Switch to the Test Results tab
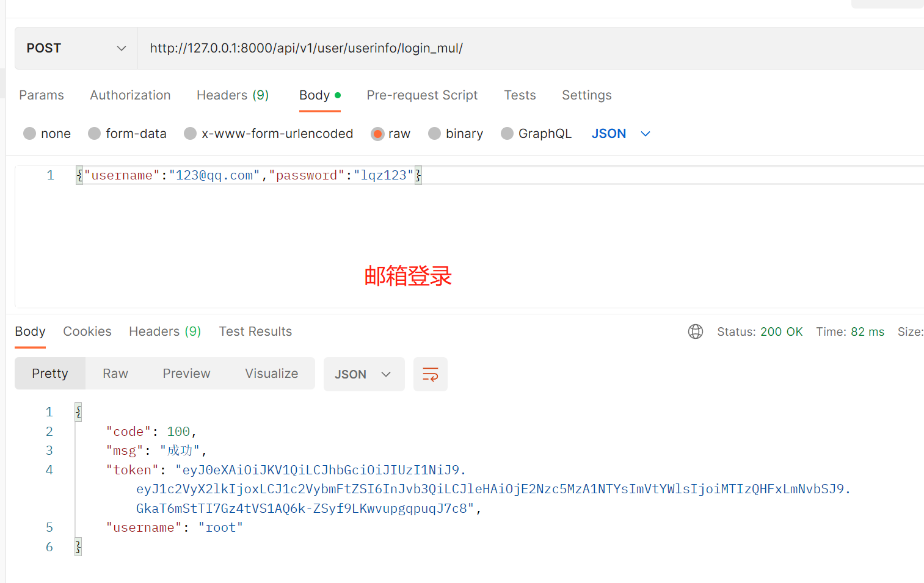Image resolution: width=924 pixels, height=583 pixels. point(255,331)
